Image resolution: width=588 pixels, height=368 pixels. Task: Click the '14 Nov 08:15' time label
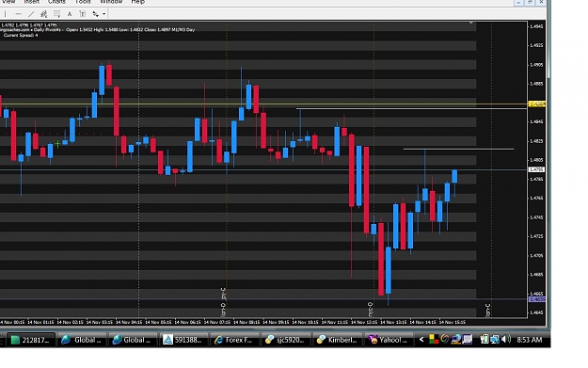pyautogui.click(x=246, y=322)
